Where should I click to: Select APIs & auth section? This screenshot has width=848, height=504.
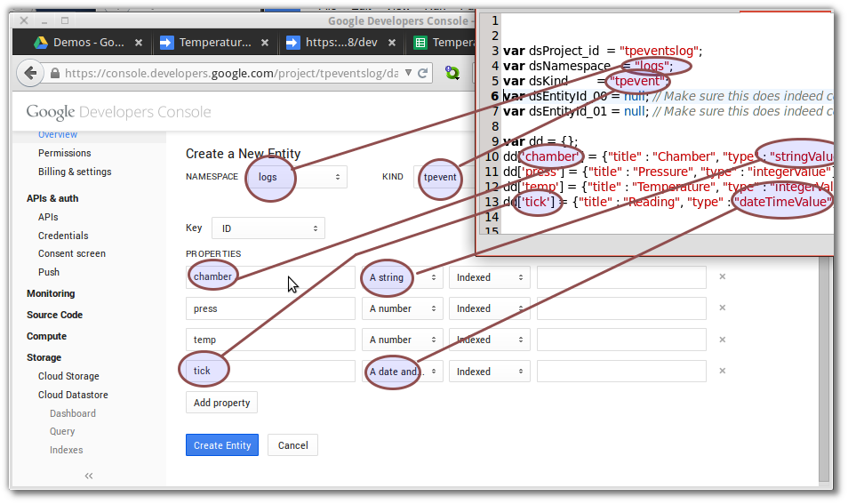point(52,198)
